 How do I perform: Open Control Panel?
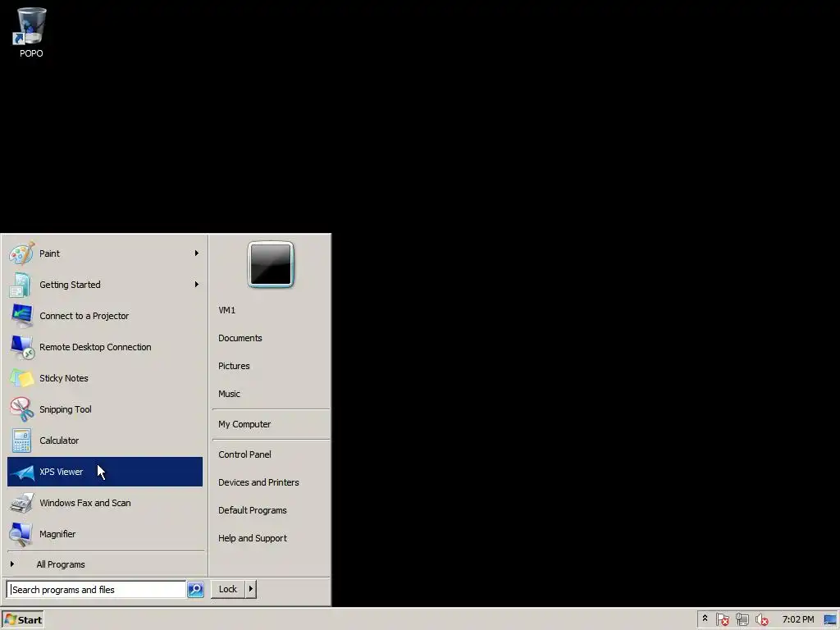tap(244, 454)
